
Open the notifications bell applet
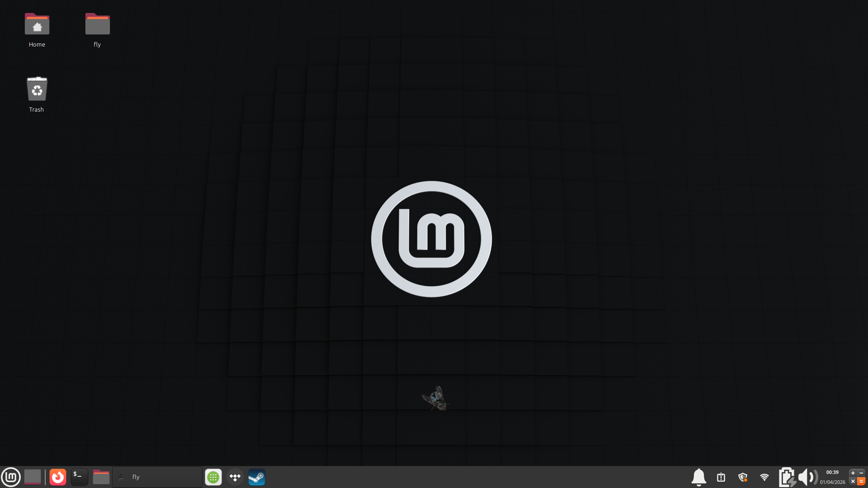coord(698,477)
